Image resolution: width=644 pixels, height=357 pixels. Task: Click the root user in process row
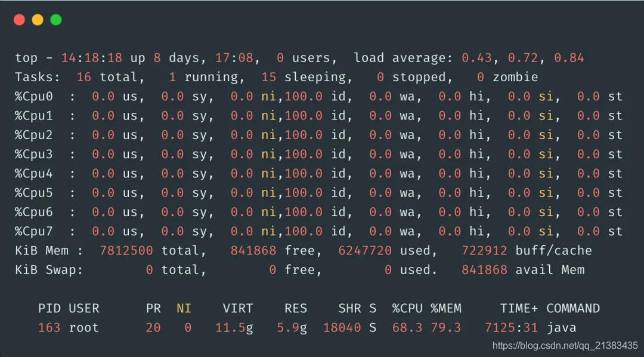84,328
